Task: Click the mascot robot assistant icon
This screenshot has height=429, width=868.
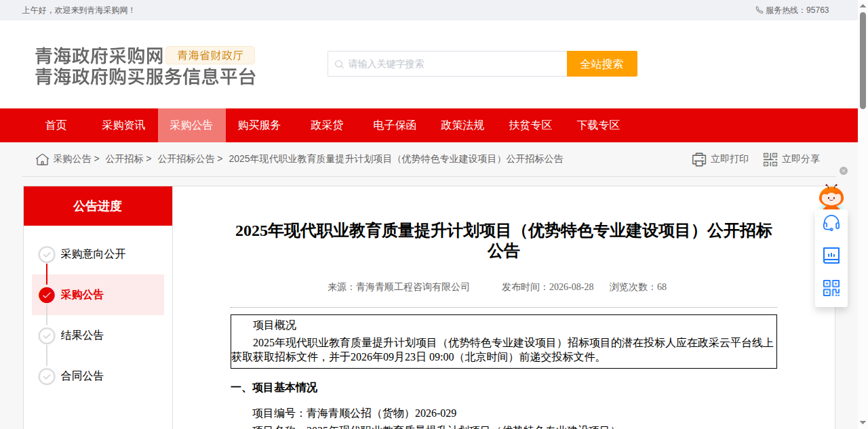Action: point(831,197)
